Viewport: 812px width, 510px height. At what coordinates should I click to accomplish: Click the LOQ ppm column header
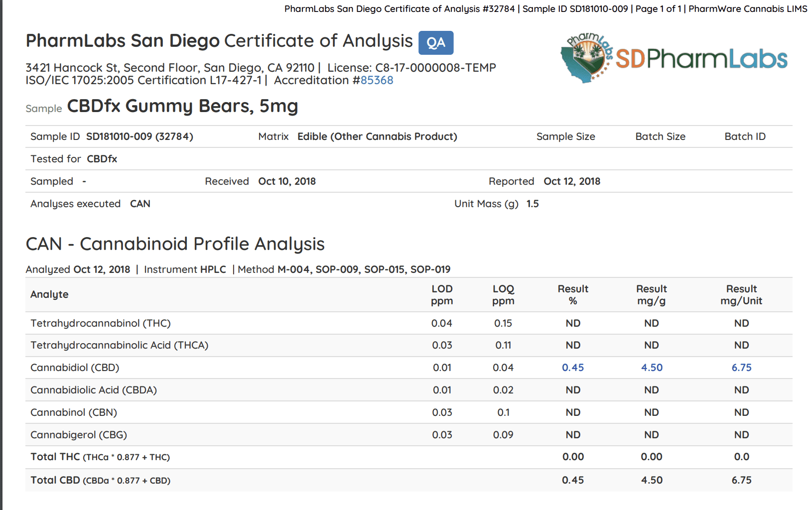tap(503, 295)
